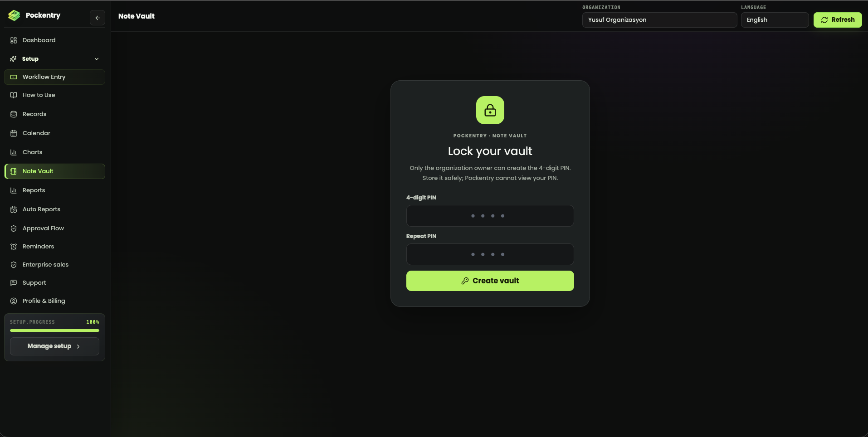This screenshot has height=437, width=868.
Task: Open the Calendar page
Action: click(54, 133)
